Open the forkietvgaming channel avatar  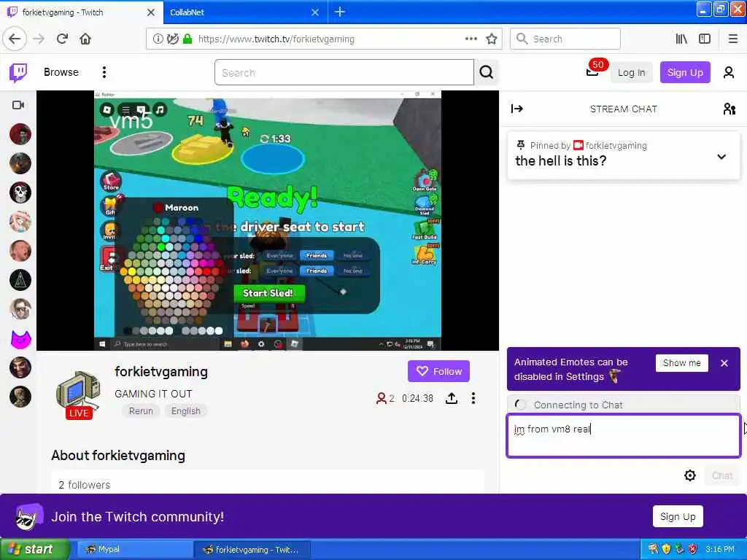point(78,392)
